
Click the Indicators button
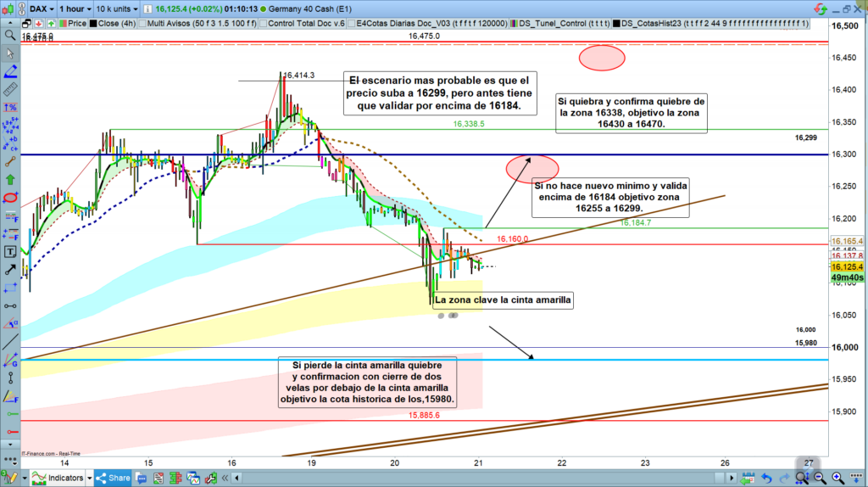(x=58, y=478)
